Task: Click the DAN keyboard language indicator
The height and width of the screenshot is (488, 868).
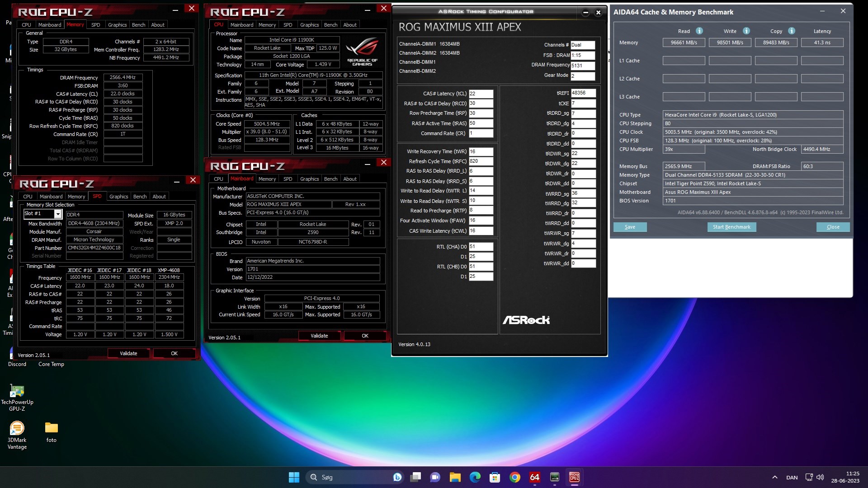Action: click(792, 477)
